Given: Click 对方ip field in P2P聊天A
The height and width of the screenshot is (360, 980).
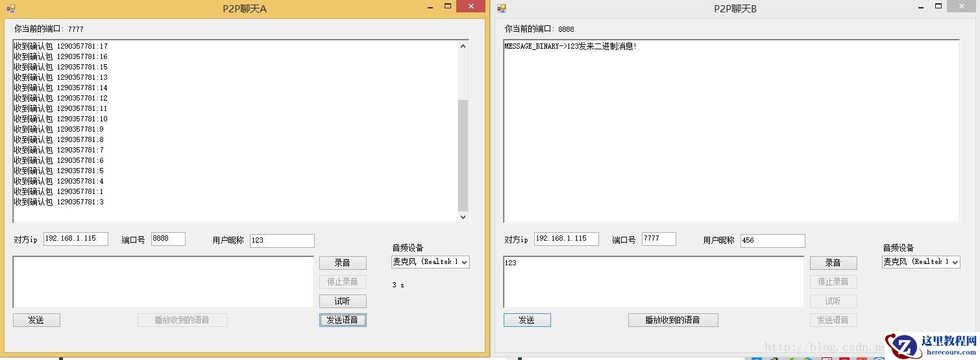Looking at the screenshot, I should [x=76, y=239].
